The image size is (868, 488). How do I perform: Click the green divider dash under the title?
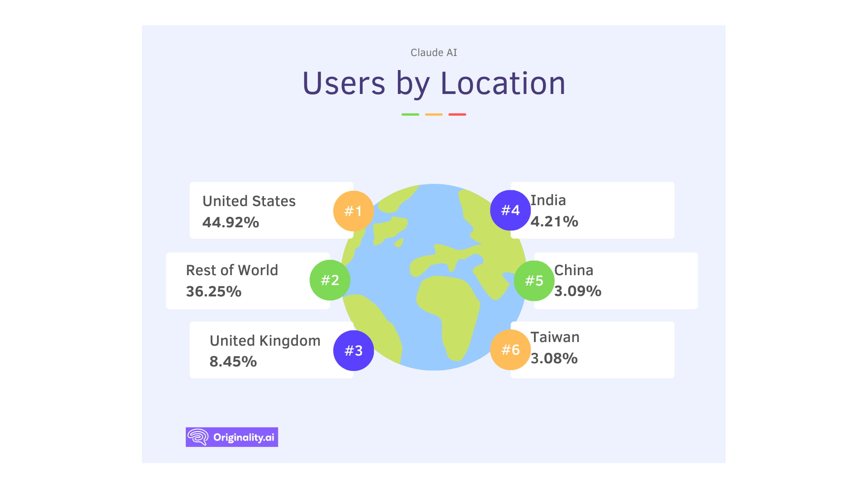click(410, 114)
